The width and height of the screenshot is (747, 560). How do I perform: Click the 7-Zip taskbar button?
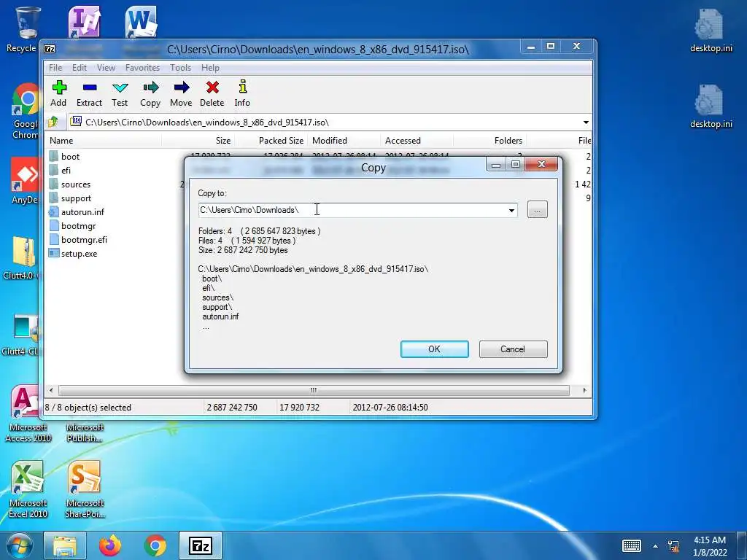tap(201, 545)
